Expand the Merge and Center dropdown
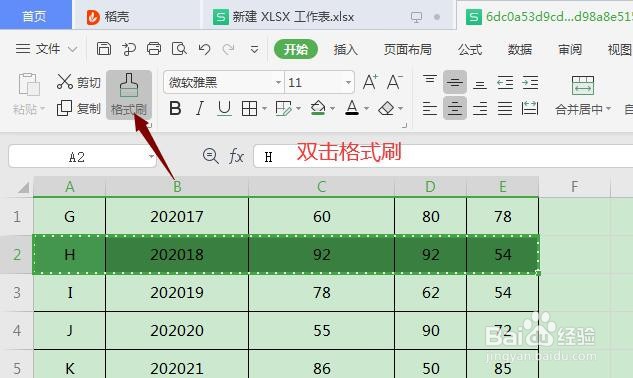This screenshot has height=378, width=633. 608,109
